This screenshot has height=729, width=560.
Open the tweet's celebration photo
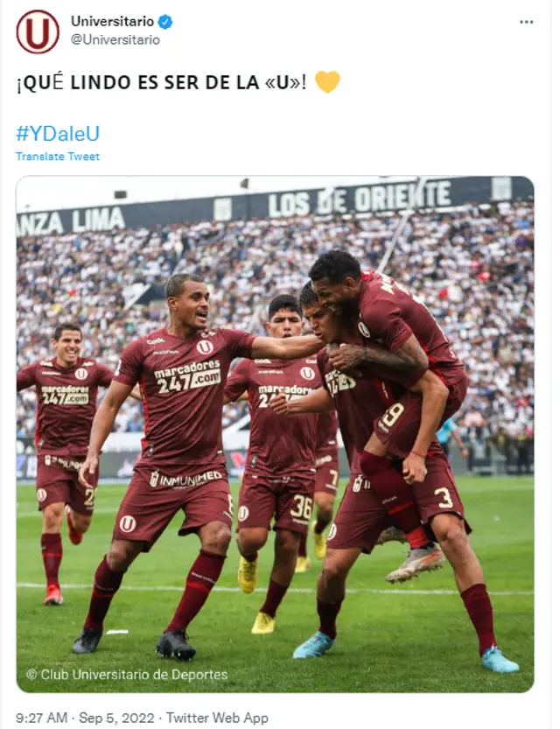275,434
